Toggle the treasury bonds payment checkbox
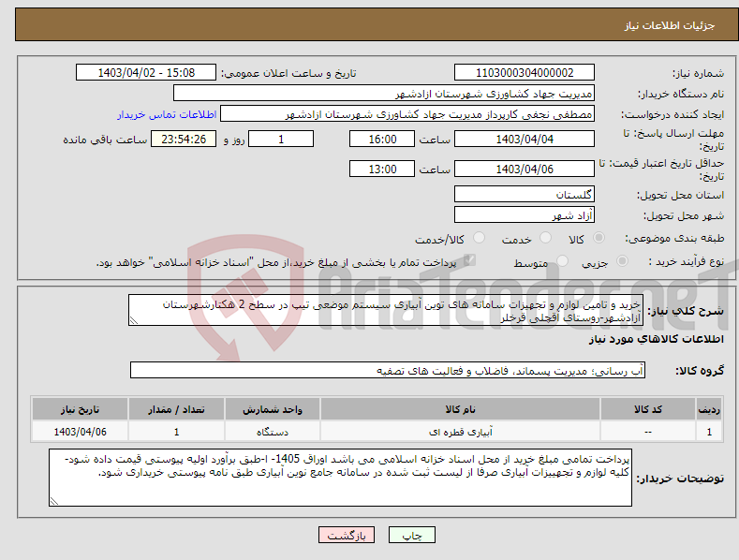The image size is (739, 560). click(x=469, y=260)
